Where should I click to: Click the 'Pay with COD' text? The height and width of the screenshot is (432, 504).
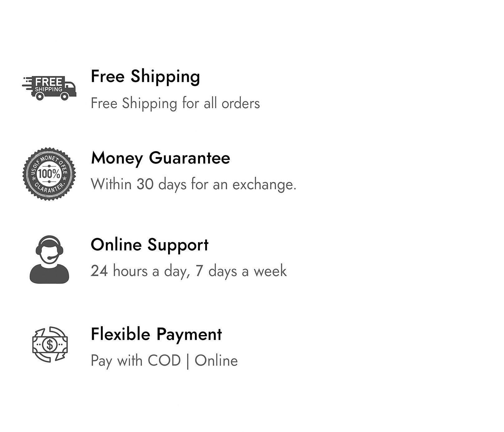coord(136,361)
